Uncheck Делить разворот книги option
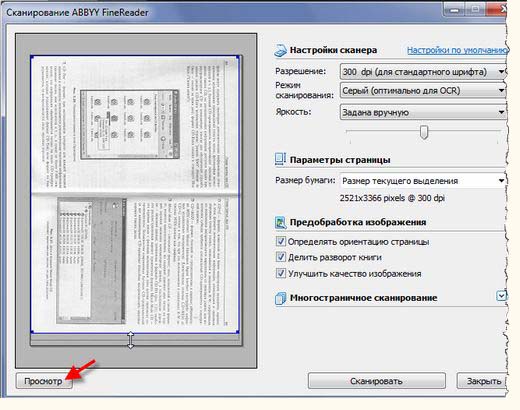Viewport: 520px width, 410px height. tap(281, 257)
